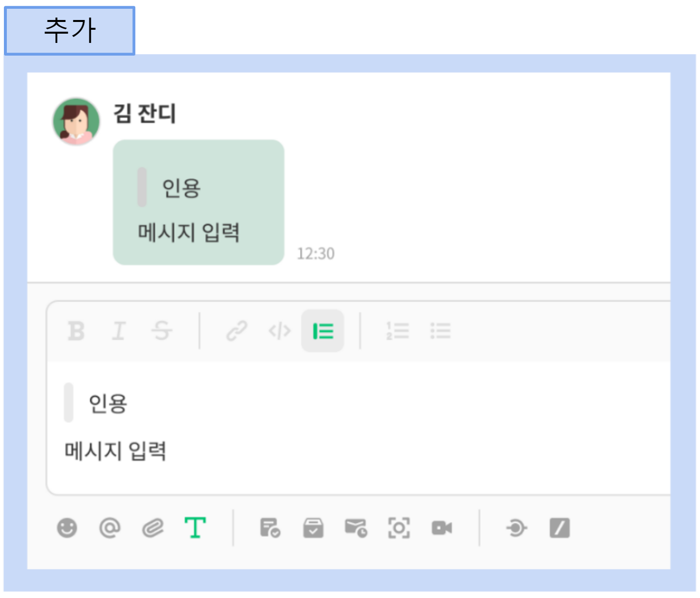Toggle italic text formatting

coord(119,331)
